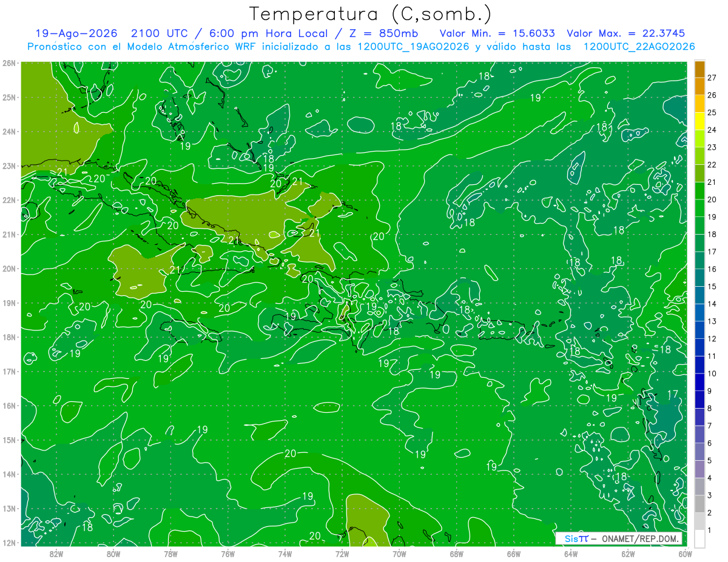
Task: Click color scale label 15
Action: tap(712, 286)
